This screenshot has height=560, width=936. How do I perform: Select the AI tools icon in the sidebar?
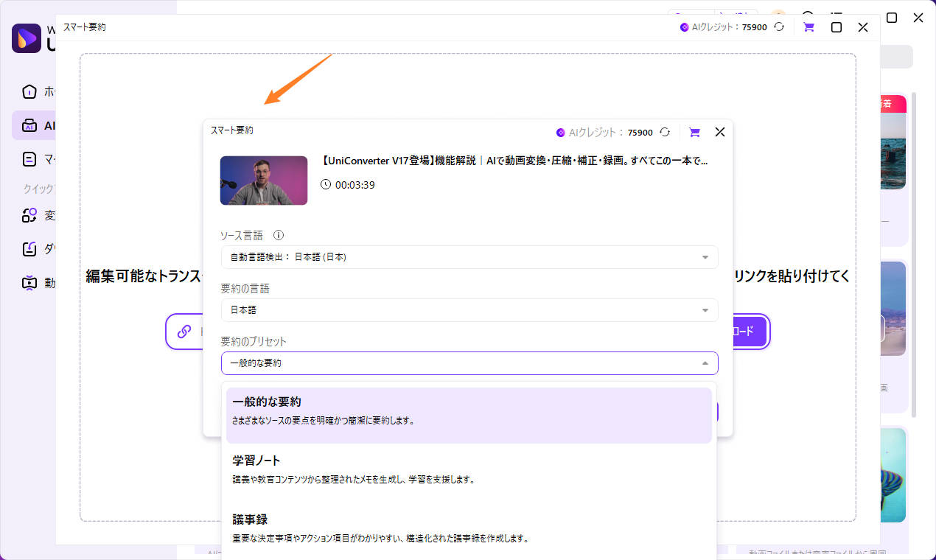click(29, 125)
